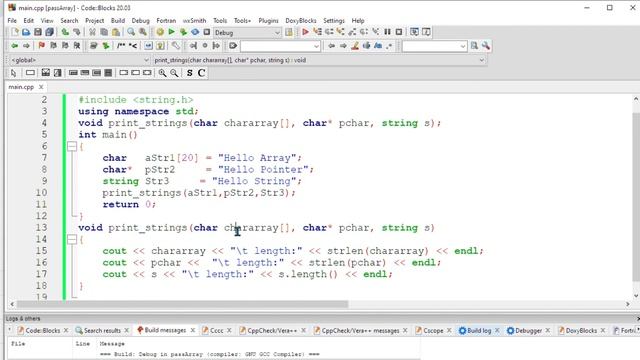Insert a Doxygen block comment icon

point(121,46)
